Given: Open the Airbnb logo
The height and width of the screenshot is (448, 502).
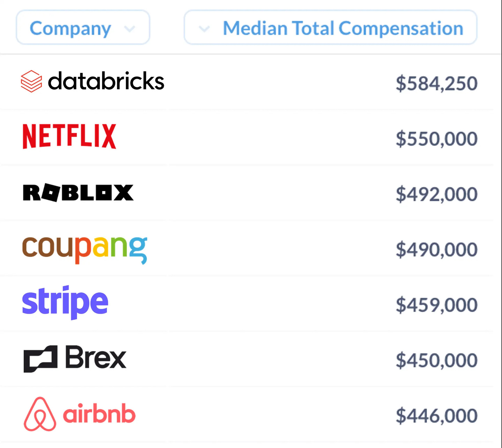Looking at the screenshot, I should (x=79, y=414).
